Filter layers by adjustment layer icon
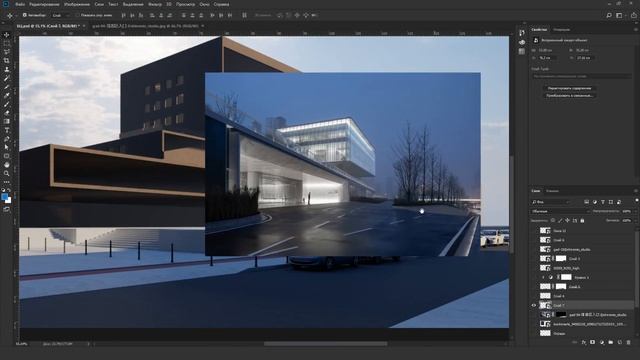Screen dimensions: 640x360 (x=595, y=202)
